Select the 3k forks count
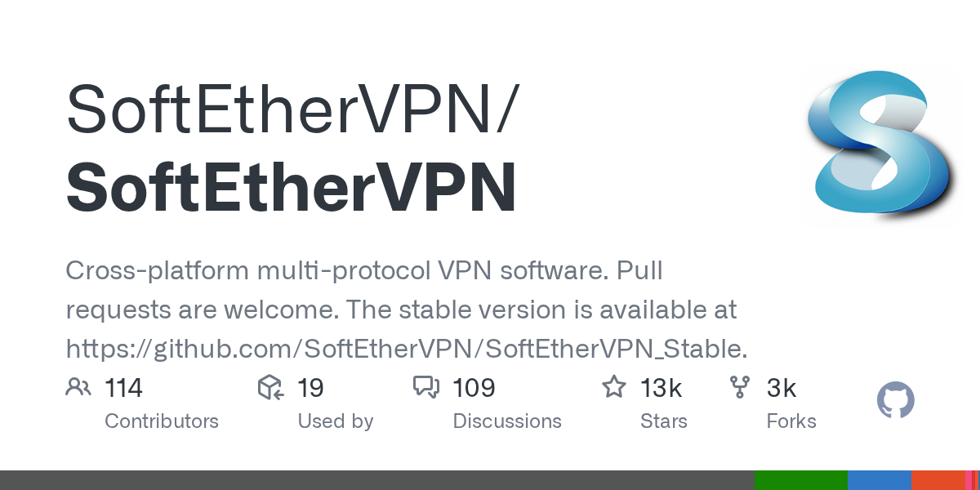 pos(782,388)
